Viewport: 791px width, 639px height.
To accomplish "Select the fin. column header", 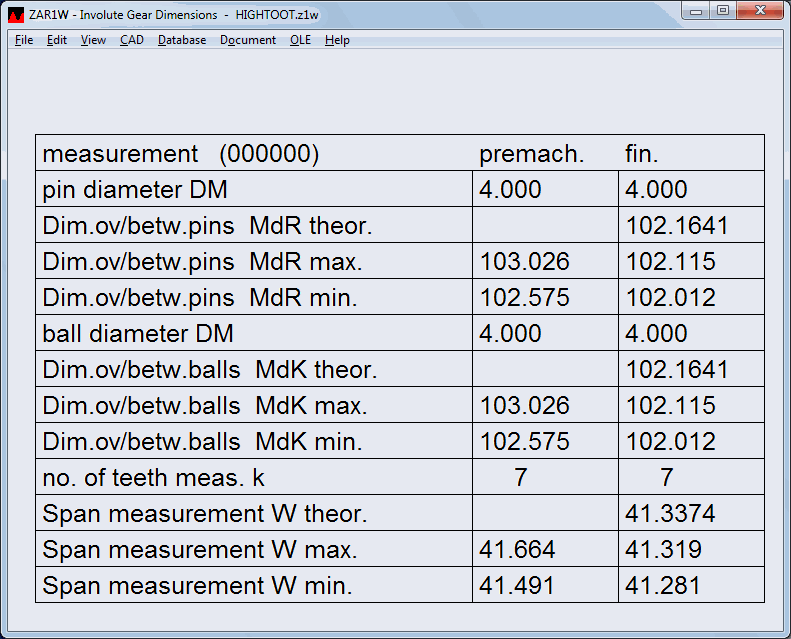I will [642, 154].
